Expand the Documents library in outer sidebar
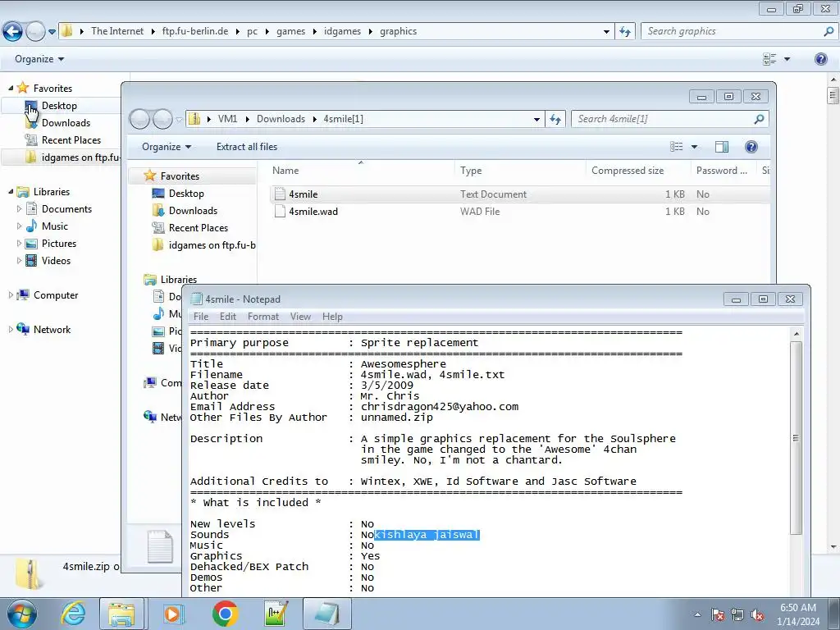 pyautogui.click(x=20, y=209)
